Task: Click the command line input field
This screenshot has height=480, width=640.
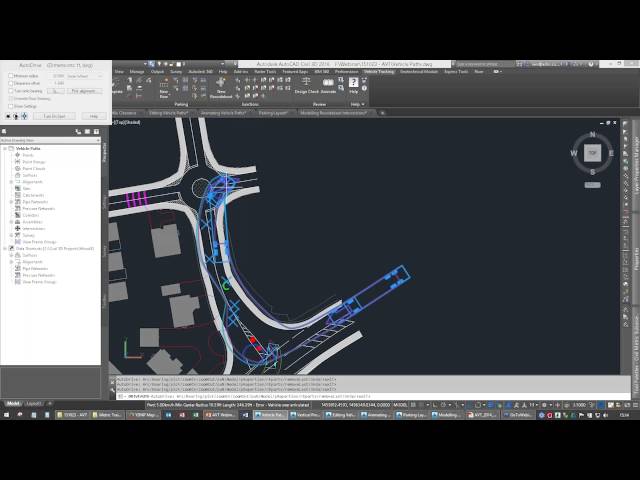Action: (373, 396)
